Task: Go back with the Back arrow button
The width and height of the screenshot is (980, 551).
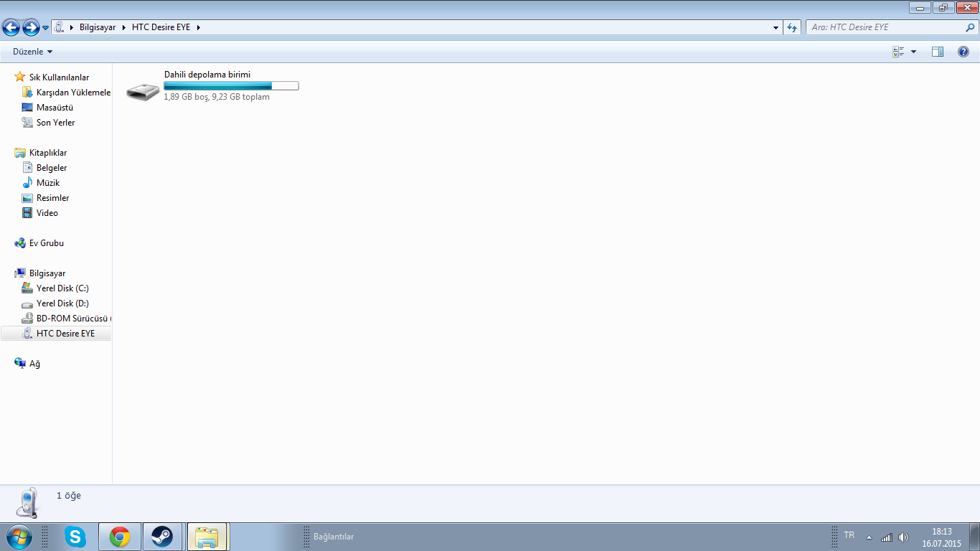Action: tap(11, 27)
